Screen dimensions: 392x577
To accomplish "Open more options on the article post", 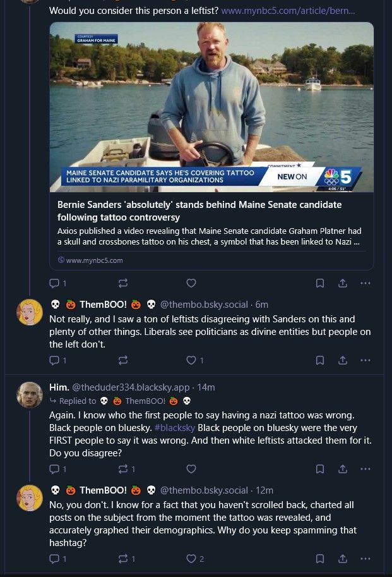I will (365, 283).
